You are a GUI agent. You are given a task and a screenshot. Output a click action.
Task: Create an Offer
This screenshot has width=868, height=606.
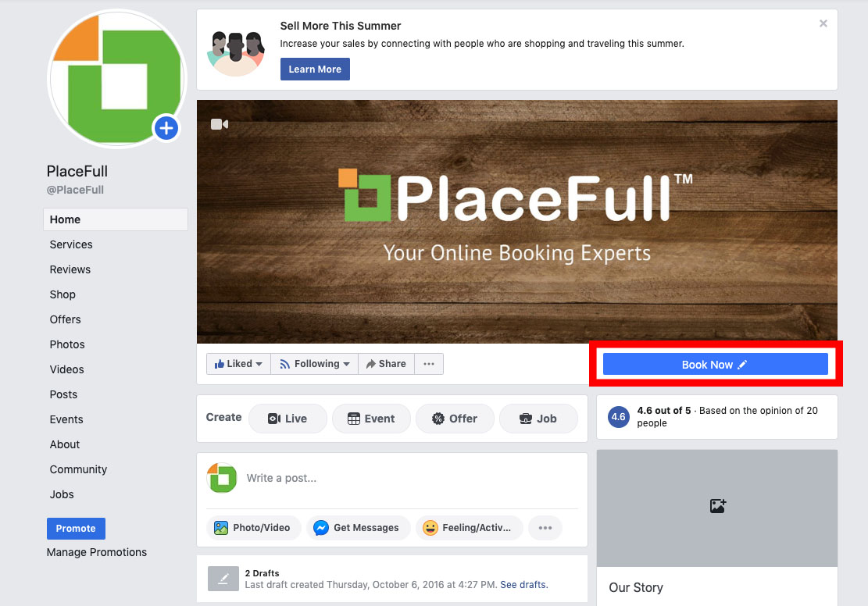point(455,419)
